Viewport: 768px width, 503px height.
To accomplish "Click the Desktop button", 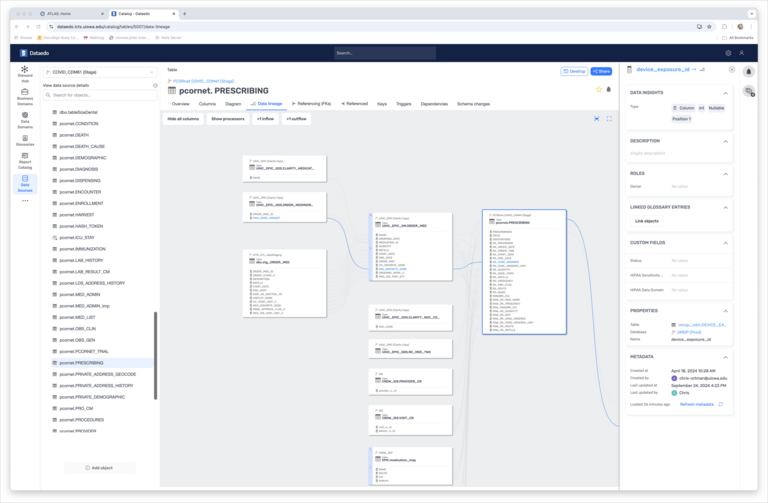I will pyautogui.click(x=574, y=72).
